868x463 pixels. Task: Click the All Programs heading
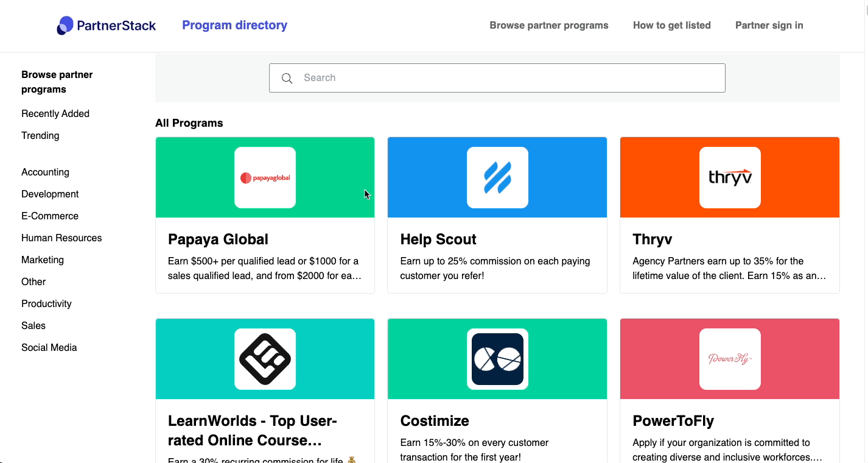[x=189, y=123]
